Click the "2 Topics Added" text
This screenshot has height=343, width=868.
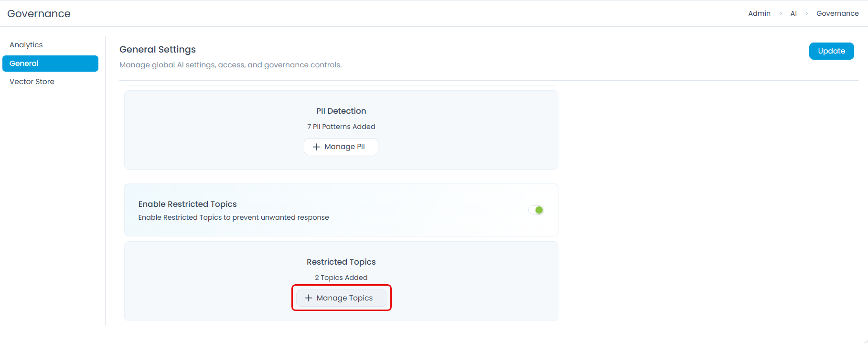click(x=341, y=278)
